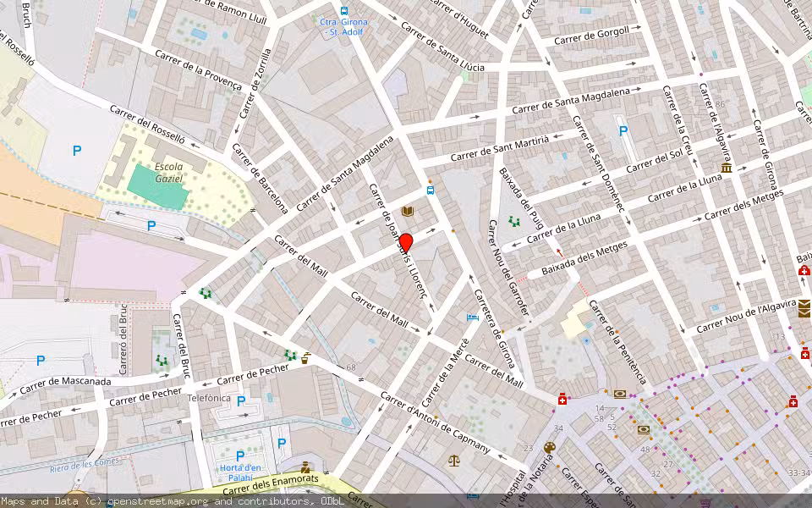The image size is (812, 508).
Task: Select the Carrer de Gorgoll label
Action: [x=592, y=36]
